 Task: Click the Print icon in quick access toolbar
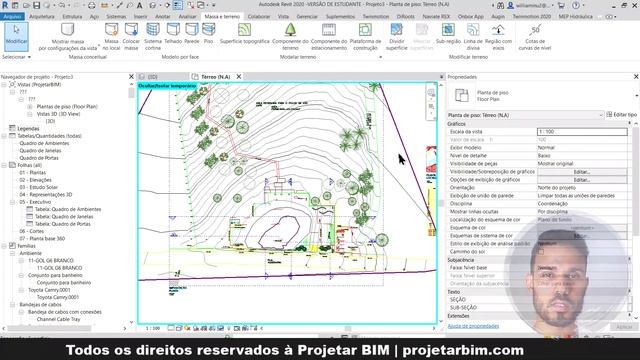pyautogui.click(x=92, y=5)
